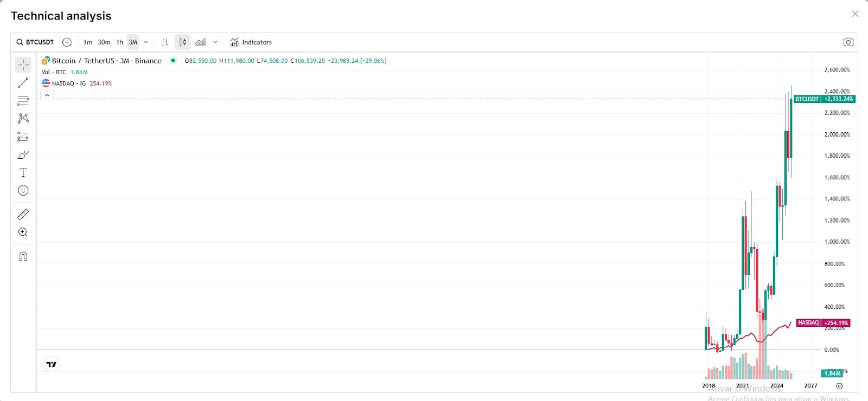Click the 2021 time axis label
The width and height of the screenshot is (868, 401).
pos(743,386)
